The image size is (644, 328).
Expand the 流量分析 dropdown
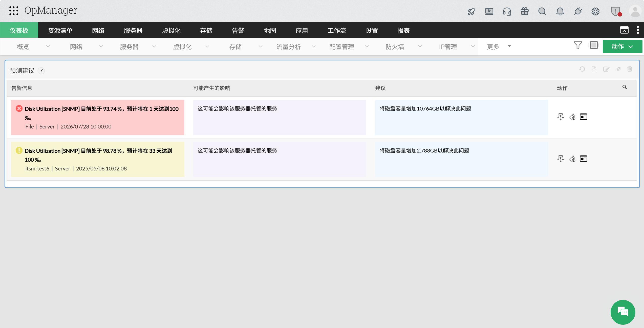click(x=314, y=47)
